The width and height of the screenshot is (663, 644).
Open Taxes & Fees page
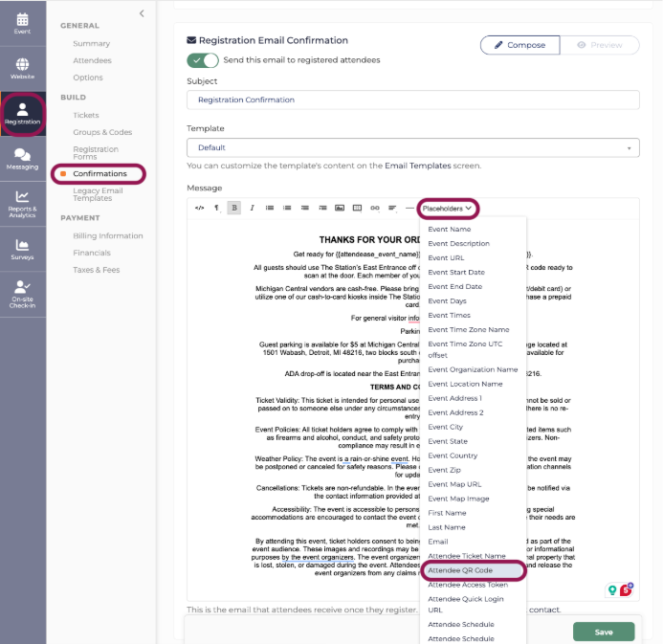click(x=97, y=270)
